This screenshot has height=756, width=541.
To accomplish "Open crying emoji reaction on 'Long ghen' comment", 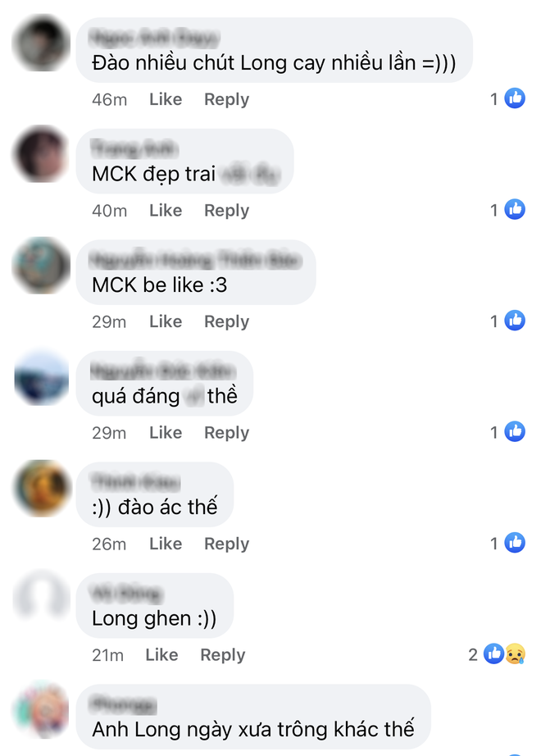I will point(515,654).
